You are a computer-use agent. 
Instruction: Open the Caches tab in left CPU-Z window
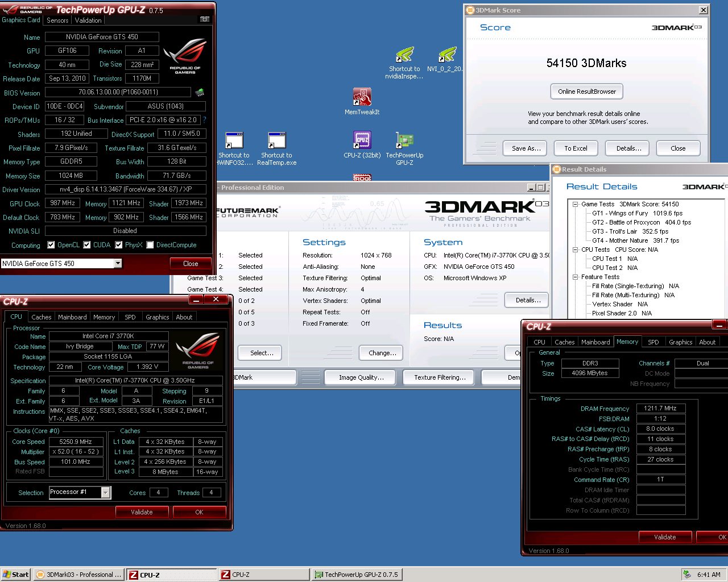pyautogui.click(x=42, y=317)
